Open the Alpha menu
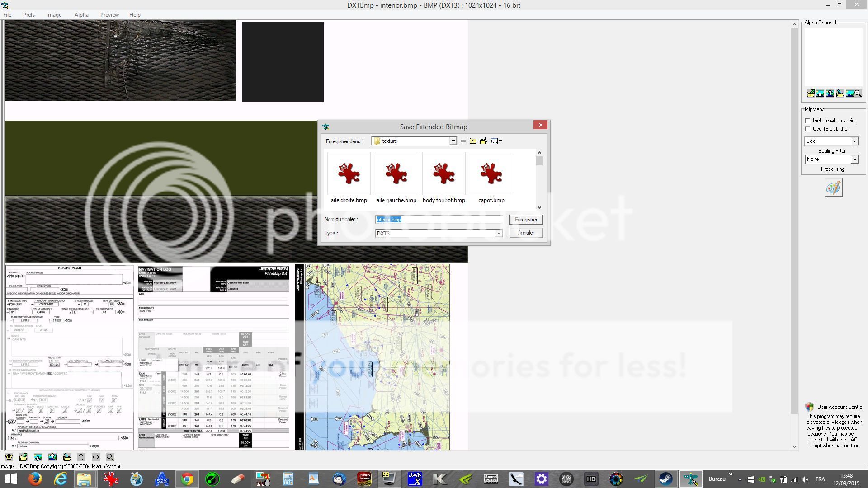Image resolution: width=868 pixels, height=488 pixels. [81, 15]
